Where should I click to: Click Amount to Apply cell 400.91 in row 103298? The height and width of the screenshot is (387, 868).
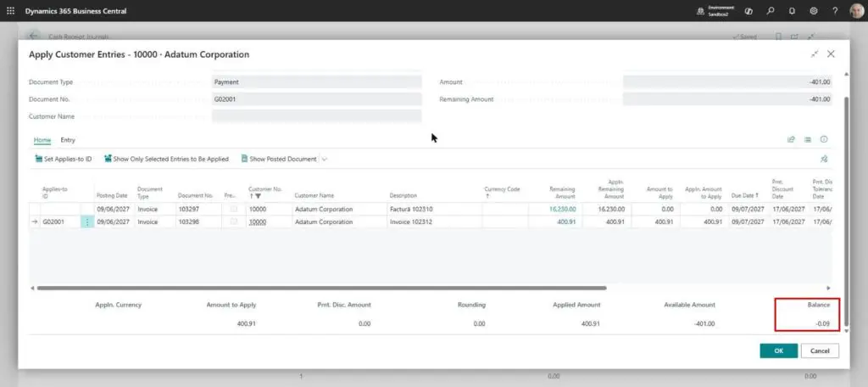pos(655,222)
